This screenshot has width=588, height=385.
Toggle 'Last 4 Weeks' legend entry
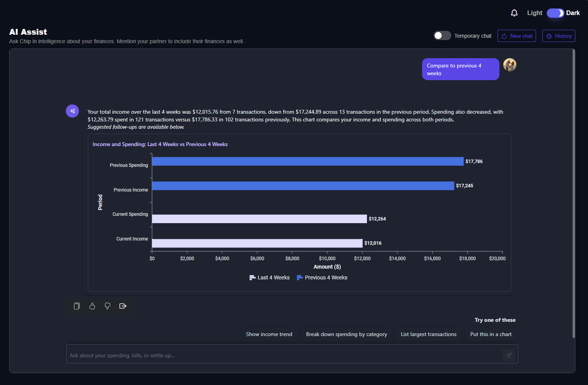tap(270, 277)
